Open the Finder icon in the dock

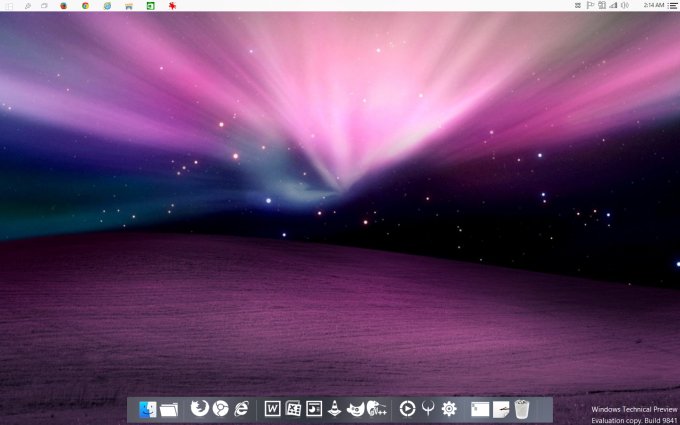coord(147,409)
